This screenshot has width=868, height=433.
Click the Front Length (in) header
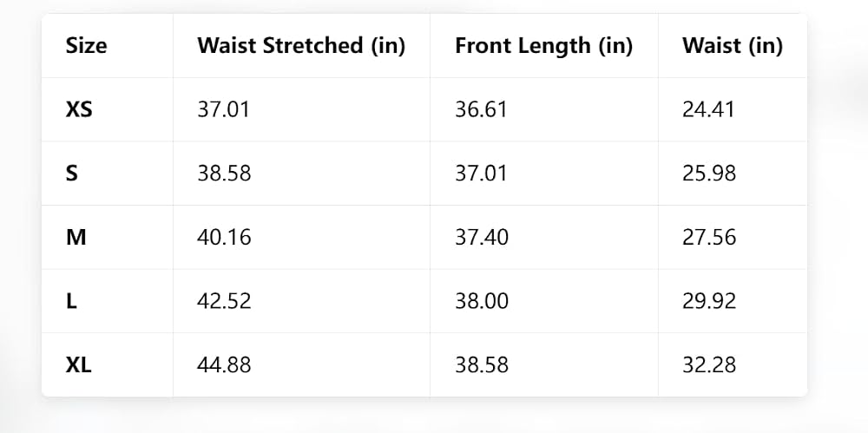click(543, 45)
